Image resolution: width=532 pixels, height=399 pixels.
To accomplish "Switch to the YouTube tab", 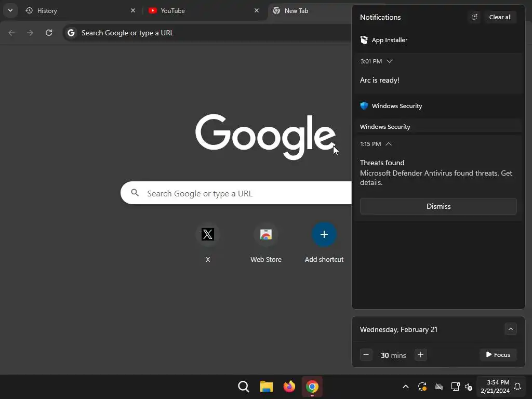I will pyautogui.click(x=204, y=10).
